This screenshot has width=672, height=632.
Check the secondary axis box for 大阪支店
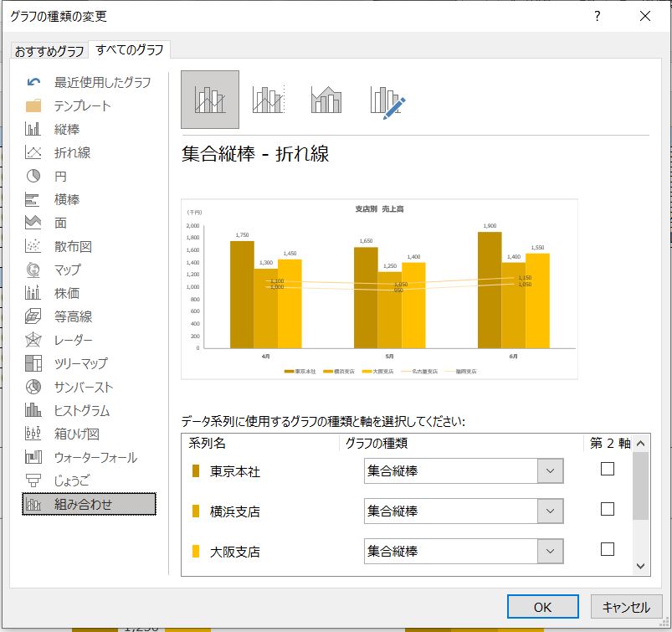(x=608, y=549)
